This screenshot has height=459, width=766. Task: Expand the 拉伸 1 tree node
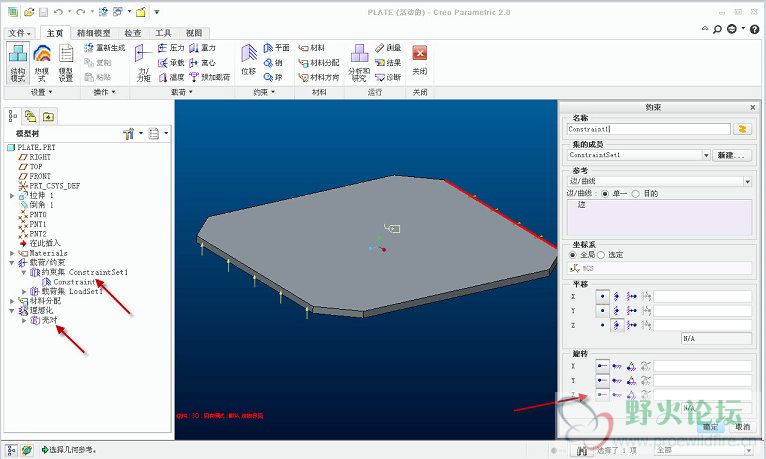tap(12, 196)
